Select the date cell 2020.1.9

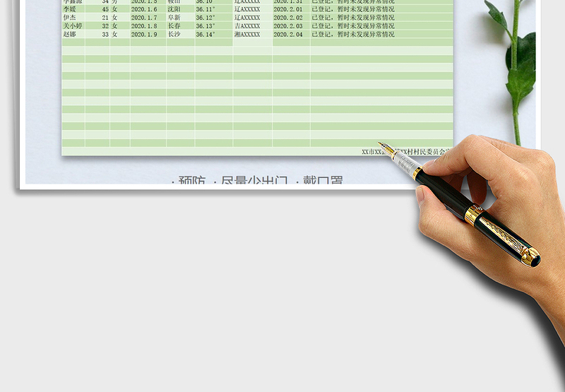144,35
